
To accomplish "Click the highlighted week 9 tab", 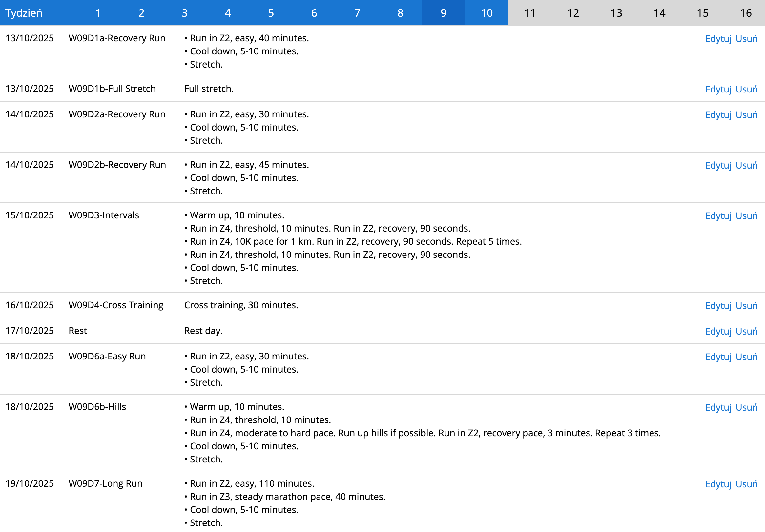I will tap(444, 13).
